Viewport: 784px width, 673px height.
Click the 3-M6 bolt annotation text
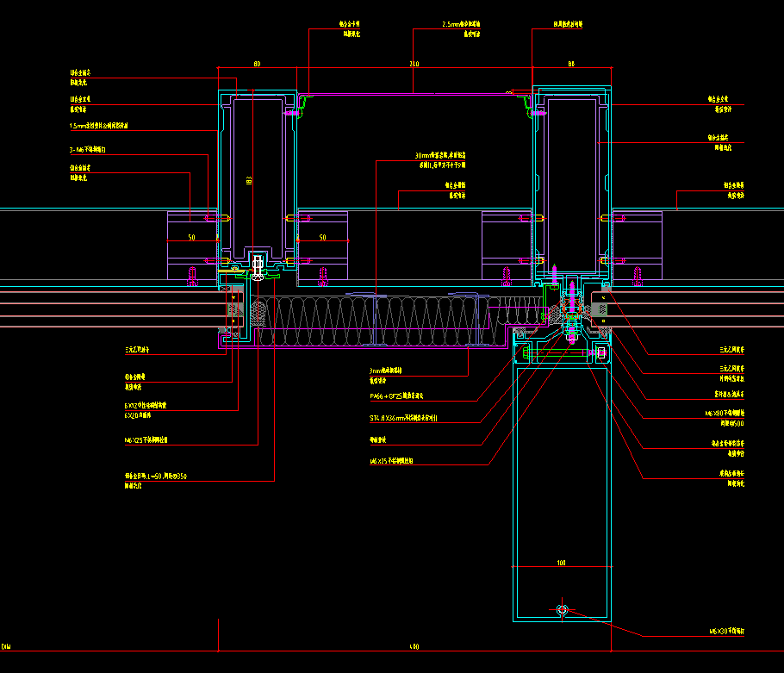tap(87, 150)
